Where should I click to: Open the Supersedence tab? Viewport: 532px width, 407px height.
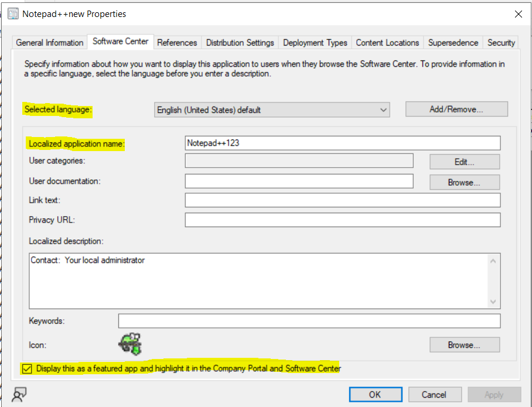[x=453, y=43]
